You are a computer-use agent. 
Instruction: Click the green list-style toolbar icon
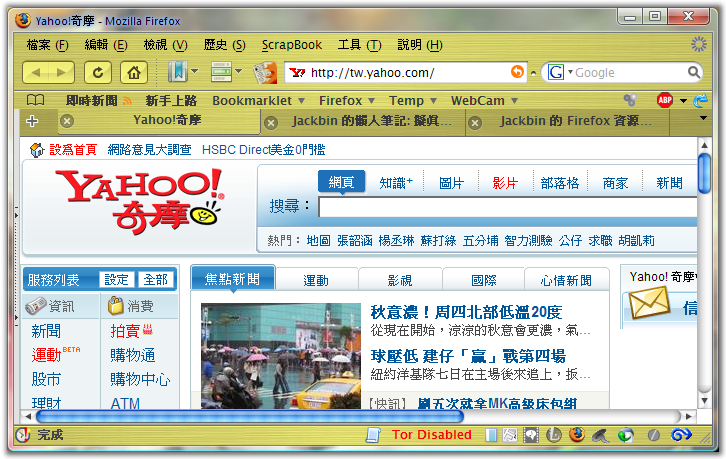pyautogui.click(x=221, y=72)
